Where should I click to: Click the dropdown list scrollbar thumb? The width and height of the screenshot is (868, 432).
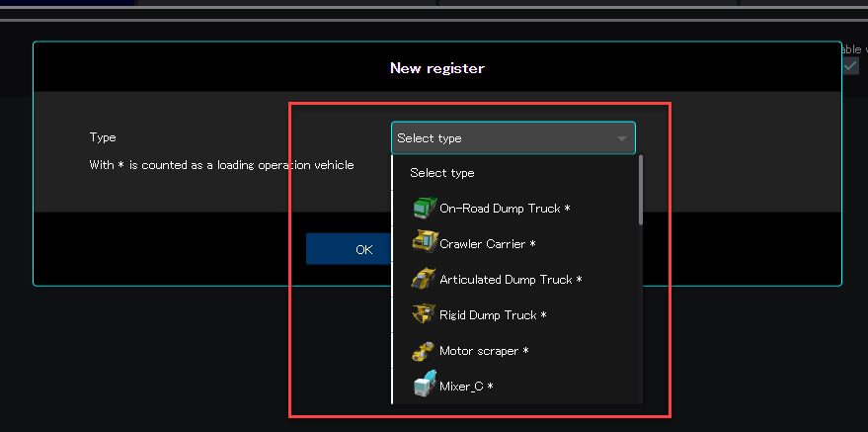(641, 190)
